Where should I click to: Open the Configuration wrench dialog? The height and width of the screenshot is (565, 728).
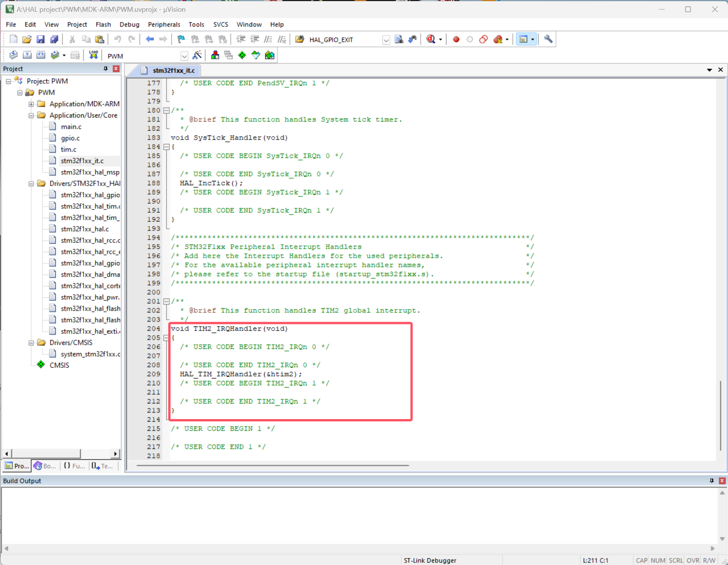click(548, 39)
